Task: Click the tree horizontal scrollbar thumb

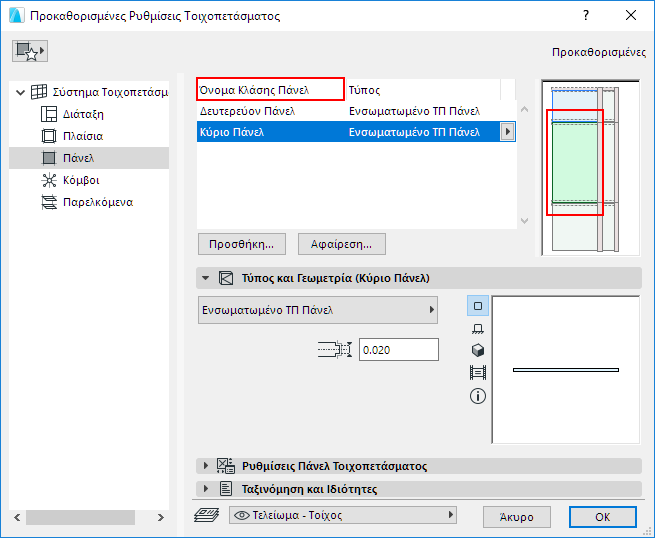Action: (80, 518)
